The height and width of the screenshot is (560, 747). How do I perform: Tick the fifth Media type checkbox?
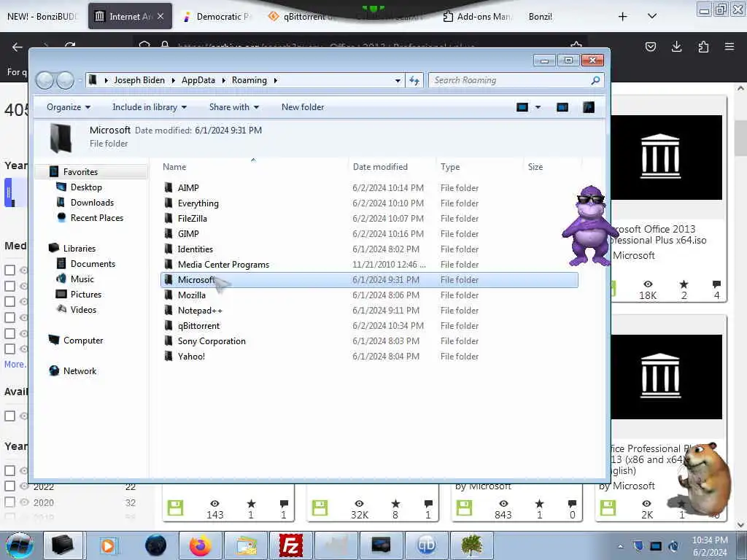pos(9,332)
